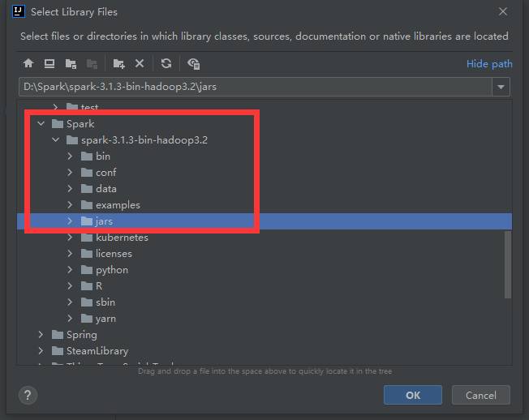Image resolution: width=529 pixels, height=420 pixels.
Task: Close the Select Library Files dialog
Action: 503,11
